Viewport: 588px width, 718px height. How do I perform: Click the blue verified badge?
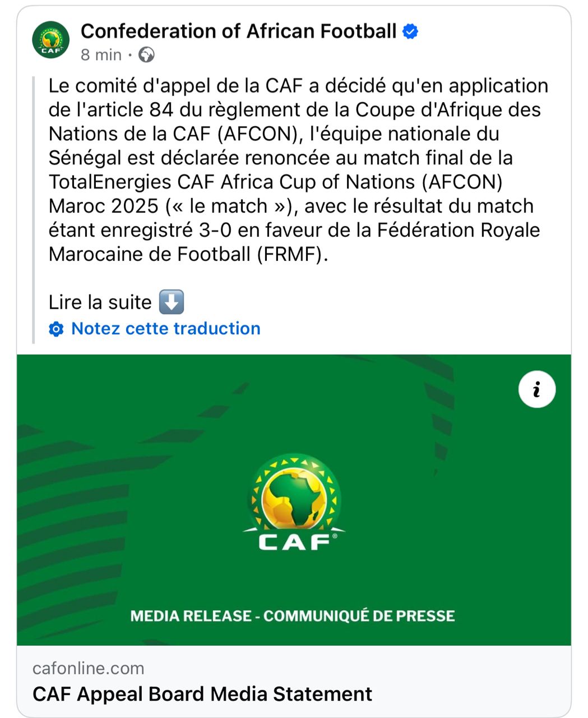coord(411,32)
